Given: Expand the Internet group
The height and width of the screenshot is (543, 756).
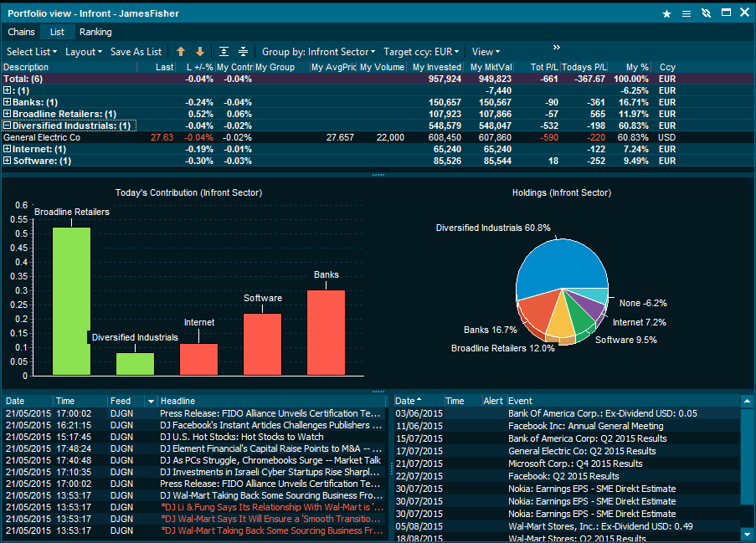Looking at the screenshot, I should [x=8, y=149].
